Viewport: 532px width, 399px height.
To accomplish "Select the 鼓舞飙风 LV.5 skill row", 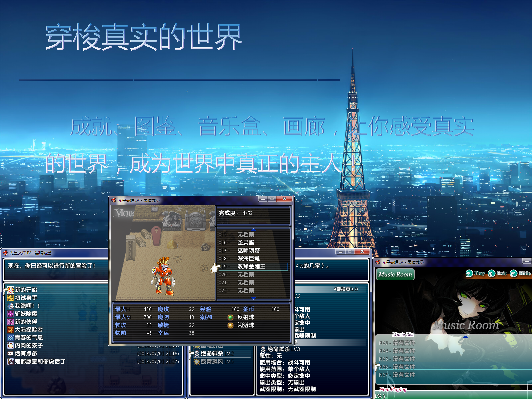I will click(x=222, y=362).
